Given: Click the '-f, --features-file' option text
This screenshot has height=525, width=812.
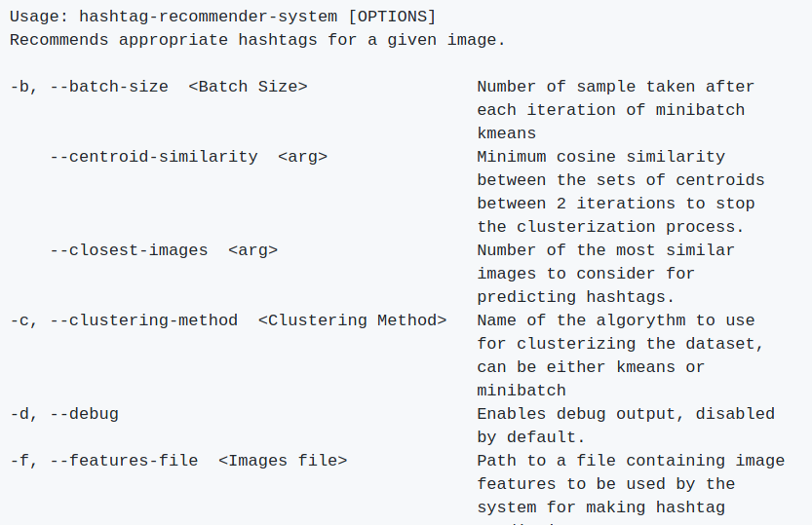Looking at the screenshot, I should [104, 461].
